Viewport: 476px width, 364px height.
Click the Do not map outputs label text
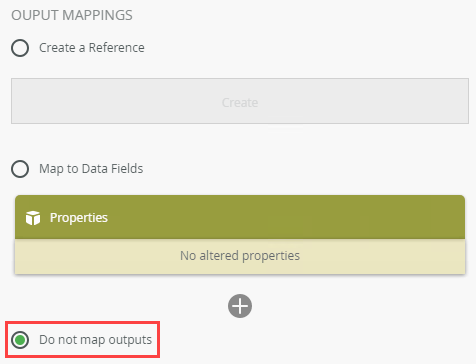(95, 340)
